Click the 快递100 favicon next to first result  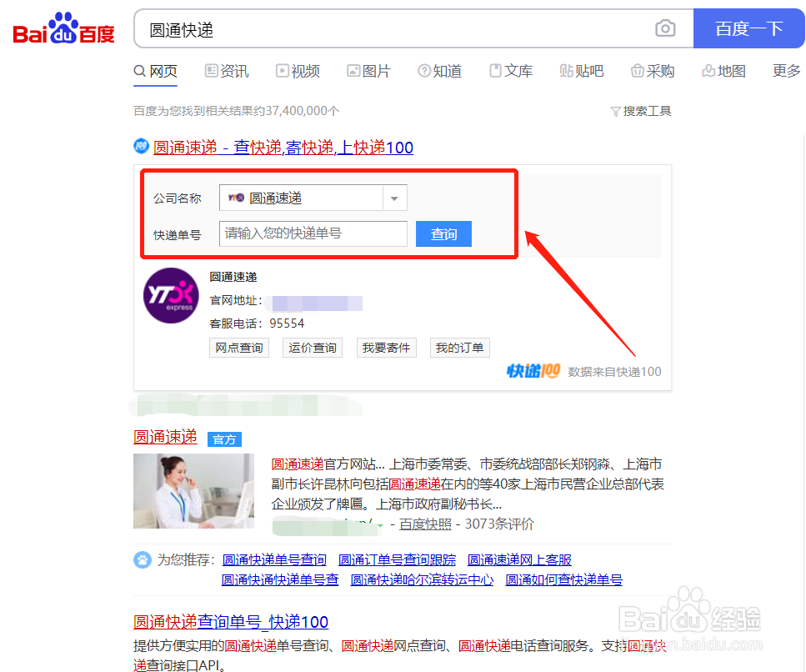coord(142,146)
